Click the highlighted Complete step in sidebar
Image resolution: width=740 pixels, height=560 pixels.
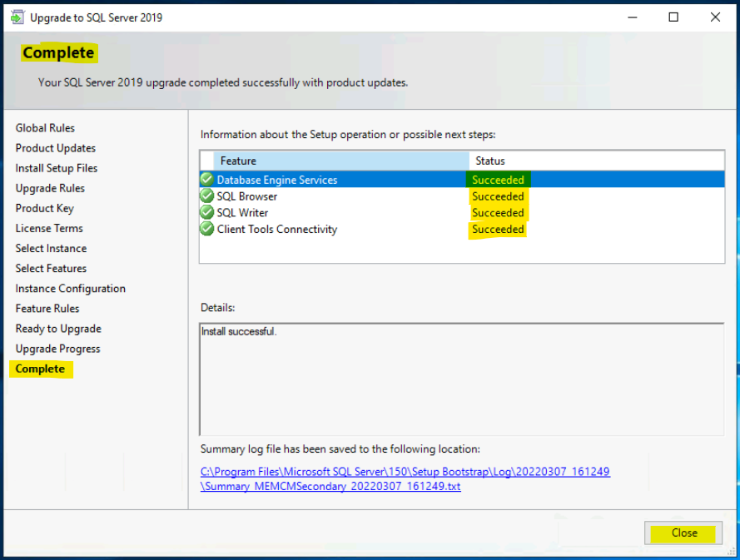coord(40,369)
